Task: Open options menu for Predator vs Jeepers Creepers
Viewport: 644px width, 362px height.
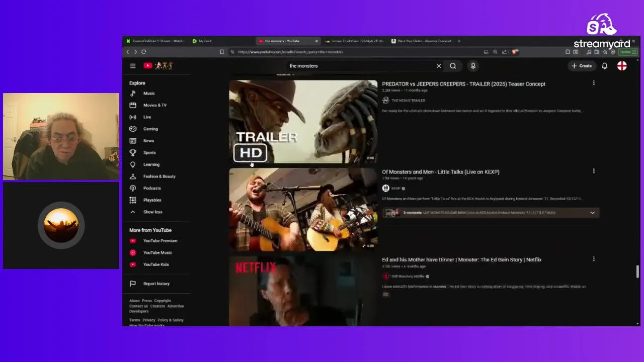Action: click(x=594, y=83)
